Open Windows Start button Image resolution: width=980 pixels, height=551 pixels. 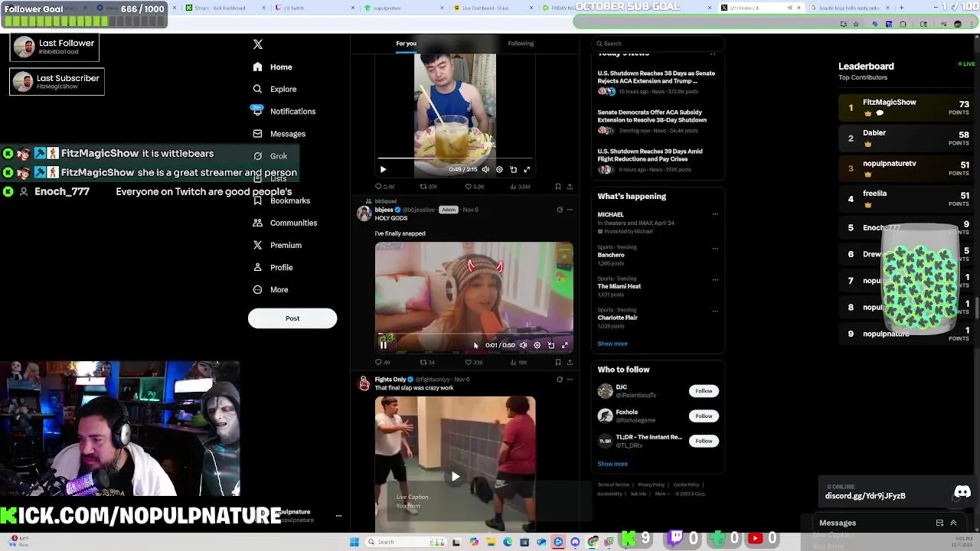(x=354, y=543)
